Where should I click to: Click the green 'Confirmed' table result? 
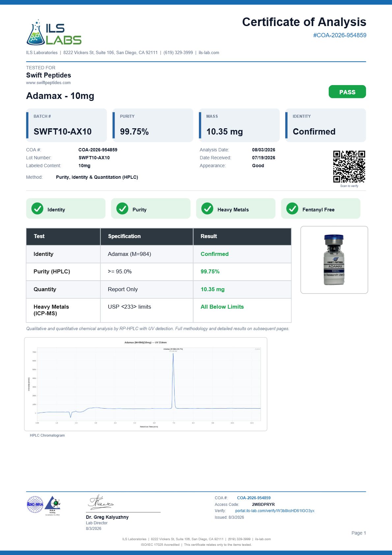click(214, 254)
